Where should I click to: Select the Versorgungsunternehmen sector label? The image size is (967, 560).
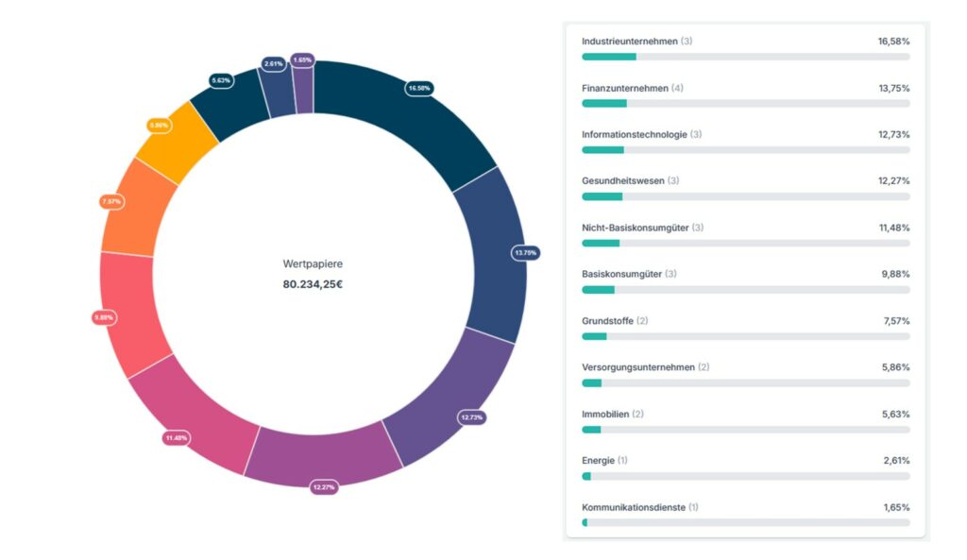click(x=638, y=367)
